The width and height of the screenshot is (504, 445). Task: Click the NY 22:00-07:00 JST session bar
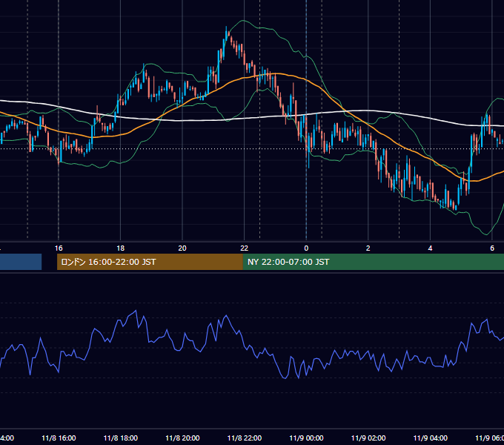[x=373, y=262]
